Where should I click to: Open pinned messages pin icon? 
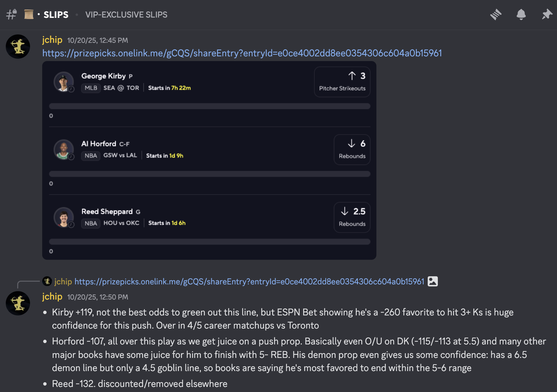(x=547, y=15)
